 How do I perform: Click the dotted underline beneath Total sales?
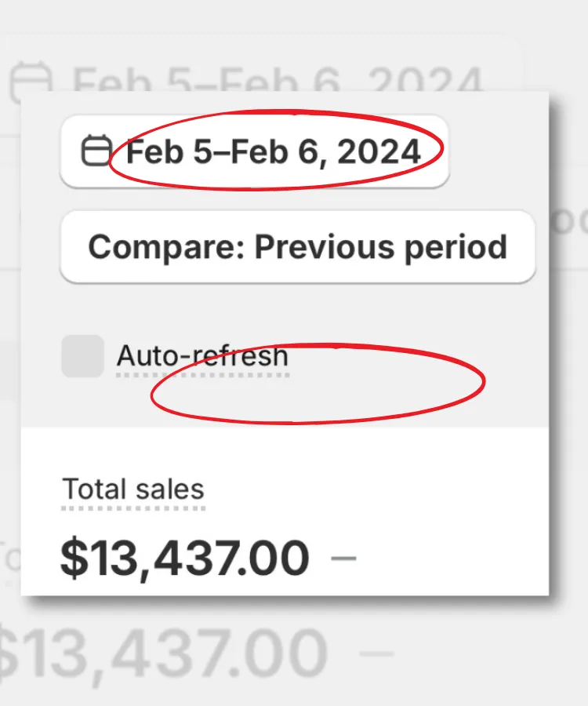[x=132, y=508]
